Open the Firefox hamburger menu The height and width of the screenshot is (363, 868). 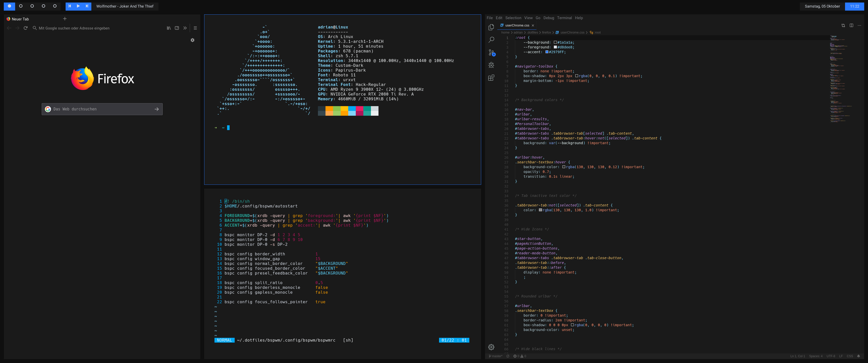pos(195,28)
